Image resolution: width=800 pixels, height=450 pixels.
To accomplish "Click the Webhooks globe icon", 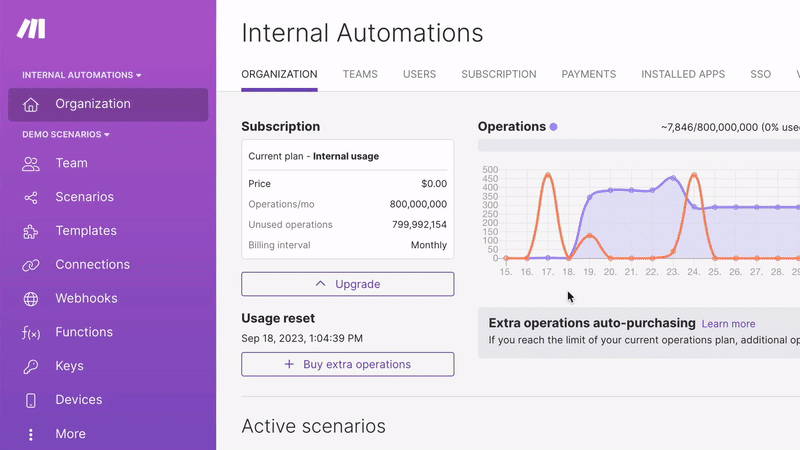I will pyautogui.click(x=31, y=299).
